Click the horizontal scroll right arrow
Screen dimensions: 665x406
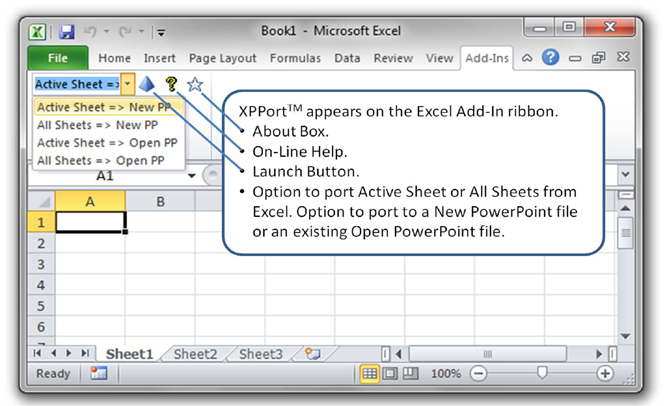(598, 353)
